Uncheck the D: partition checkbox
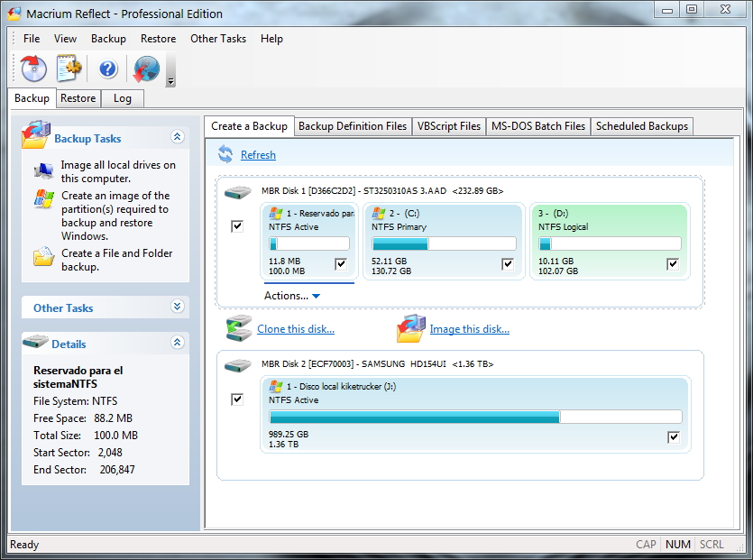The height and width of the screenshot is (560, 753). coord(673,263)
